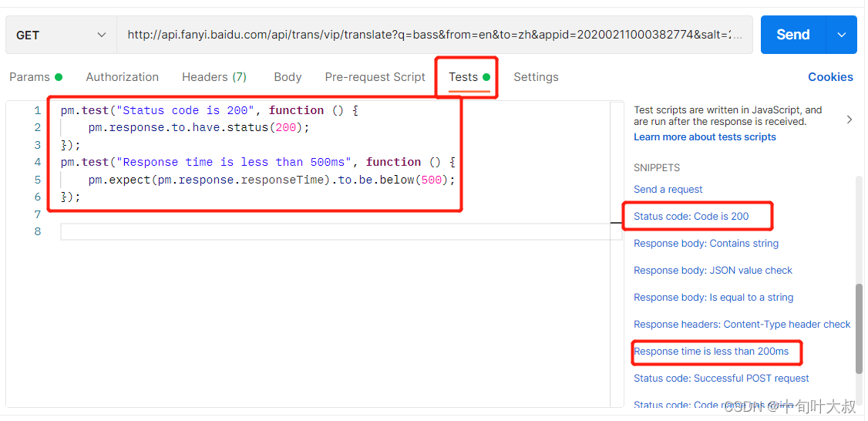The height and width of the screenshot is (421, 868).
Task: Click the snippets list scrollbar
Action: pyautogui.click(x=859, y=328)
